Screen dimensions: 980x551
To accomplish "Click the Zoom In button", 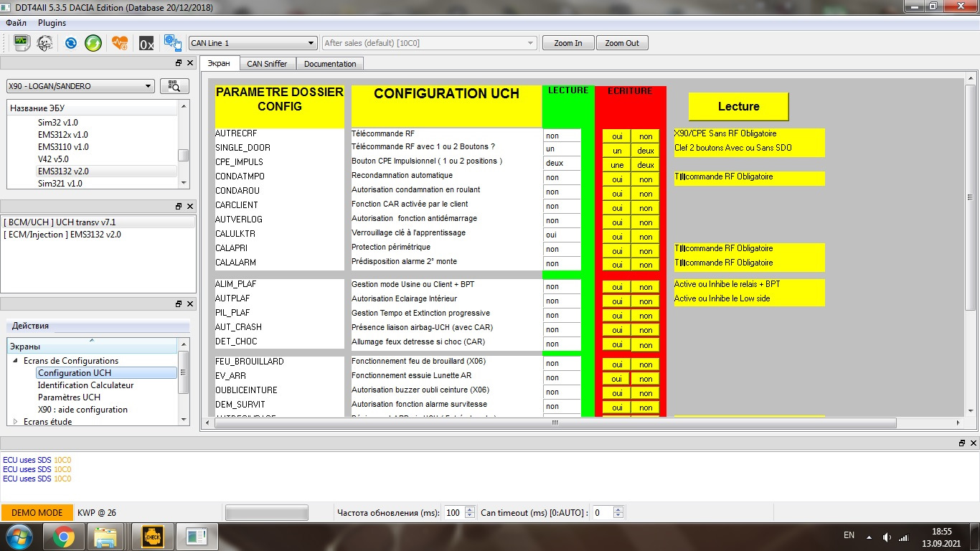I will (568, 43).
